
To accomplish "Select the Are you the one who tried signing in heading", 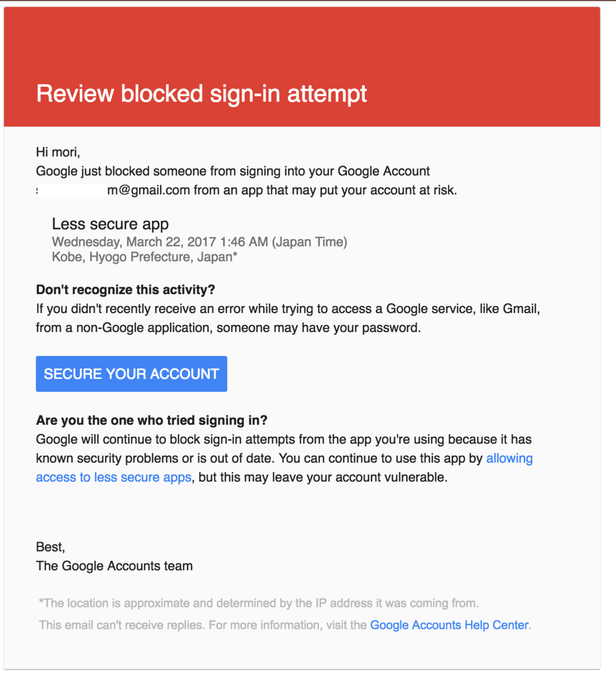I will click(152, 420).
